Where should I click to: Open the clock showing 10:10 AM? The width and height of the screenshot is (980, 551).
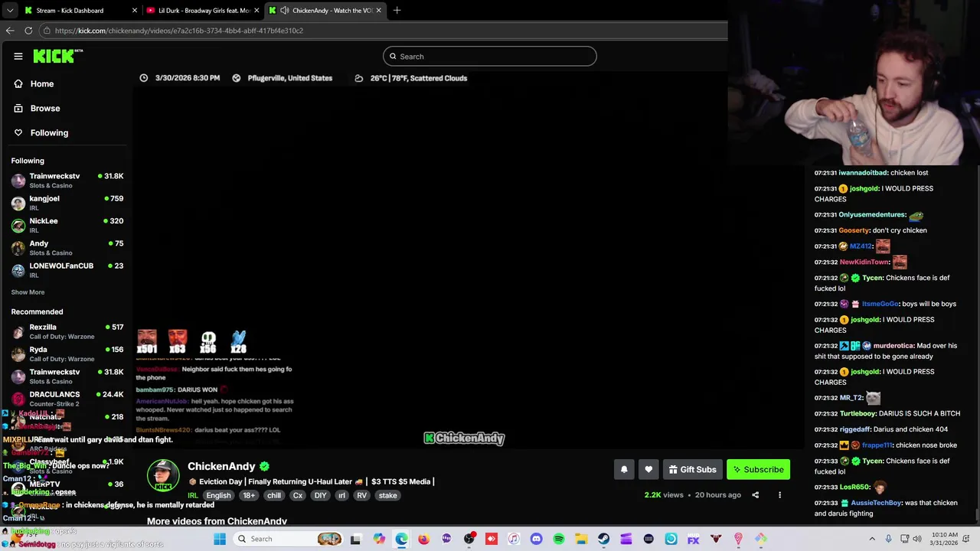click(946, 539)
